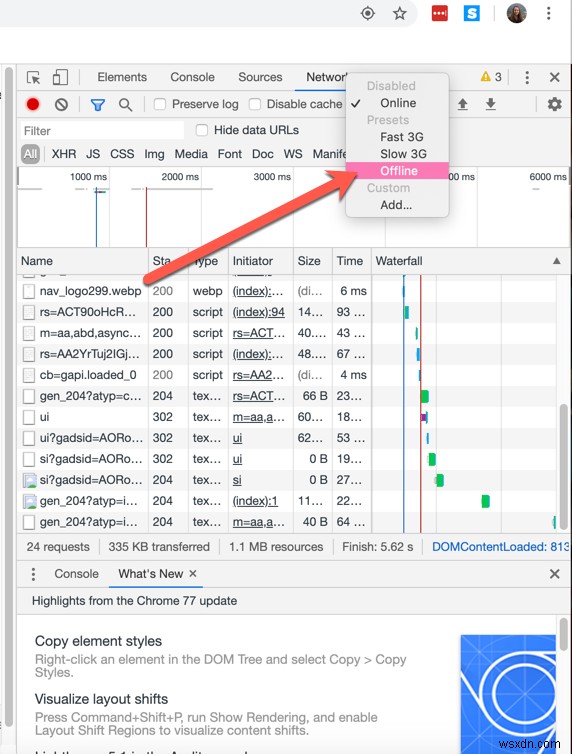Bookmark this page star icon
The width and height of the screenshot is (572, 754).
point(399,13)
